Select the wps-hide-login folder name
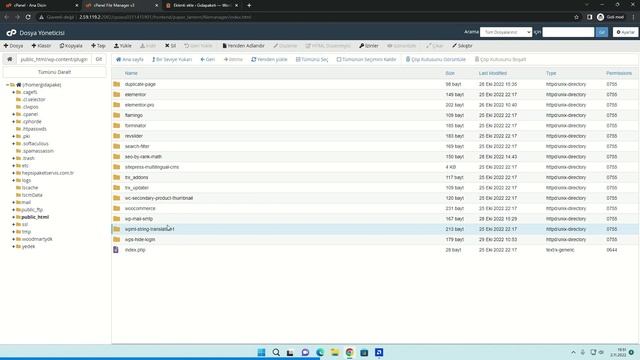Viewport: 640px width, 360px height. [140, 240]
